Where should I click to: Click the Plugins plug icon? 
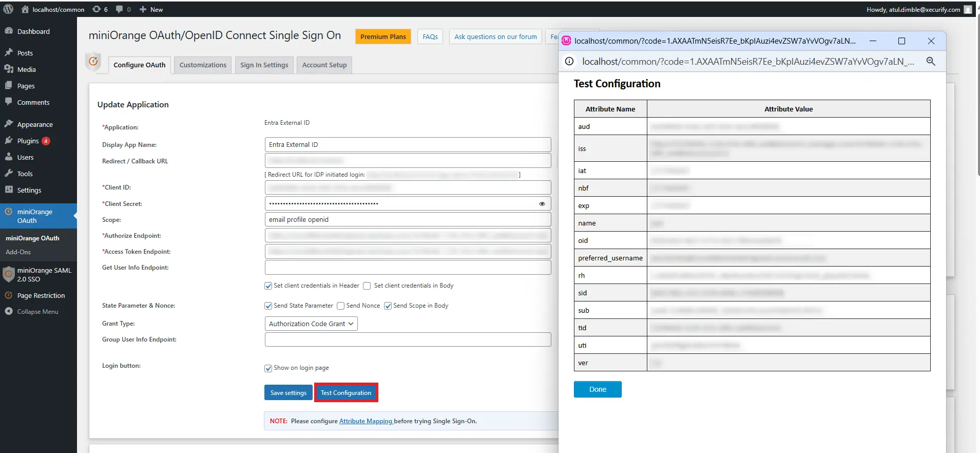(x=9, y=140)
